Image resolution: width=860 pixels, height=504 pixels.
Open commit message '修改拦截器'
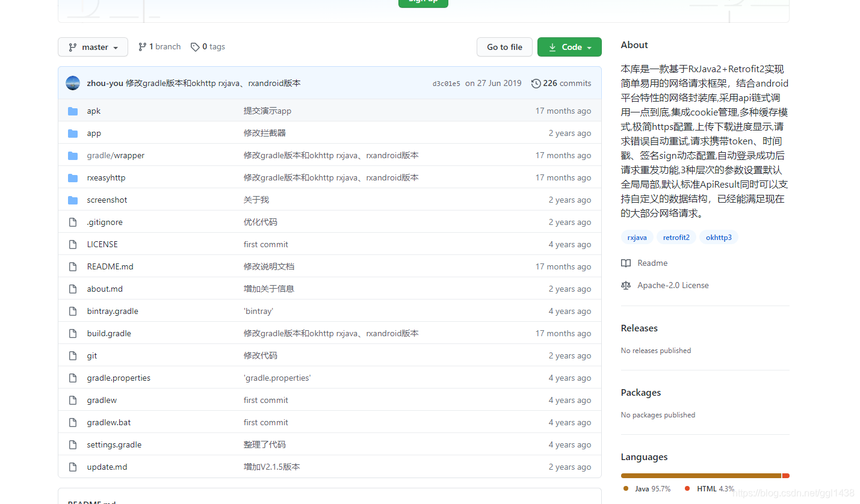[265, 133]
